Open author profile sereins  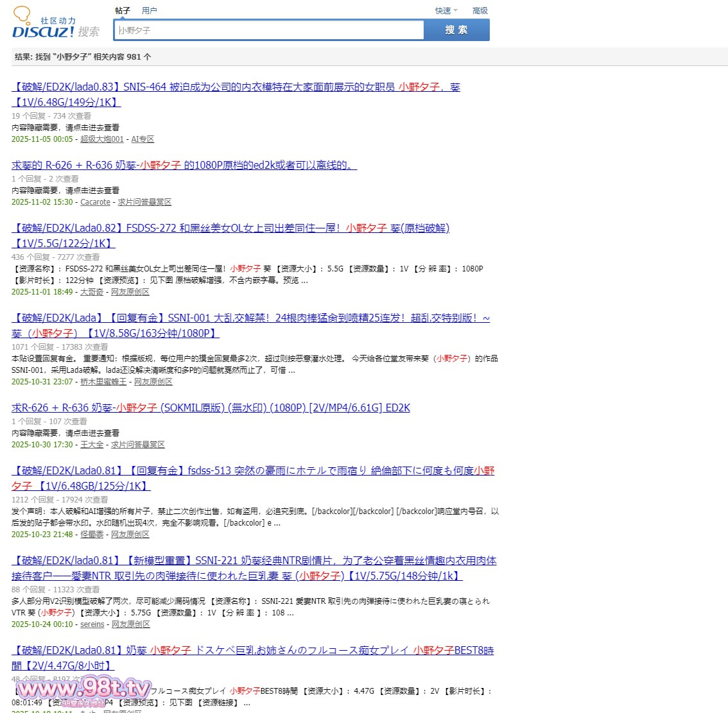point(92,624)
